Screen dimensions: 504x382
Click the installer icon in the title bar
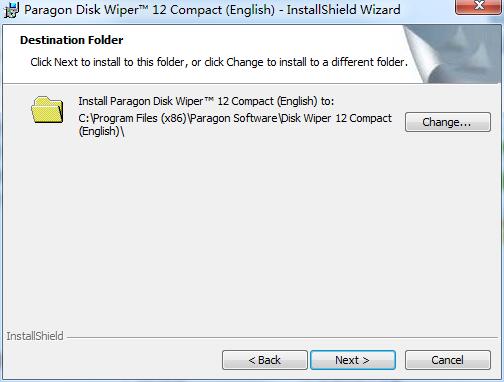[11, 10]
